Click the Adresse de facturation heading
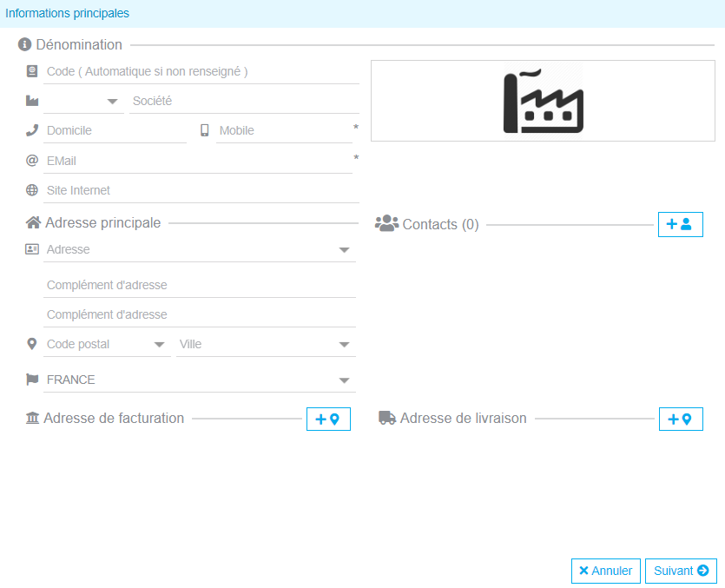Screen dimensions: 725x588 [x=114, y=419]
